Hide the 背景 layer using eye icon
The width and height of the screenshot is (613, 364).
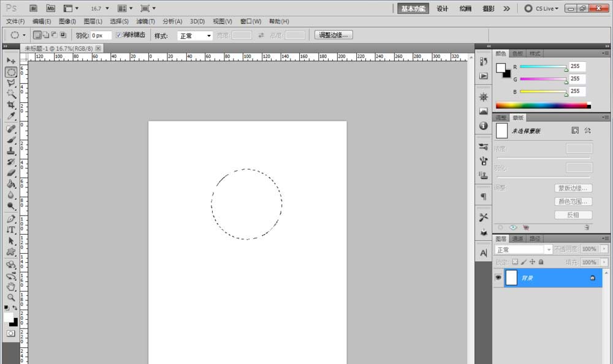tap(498, 278)
